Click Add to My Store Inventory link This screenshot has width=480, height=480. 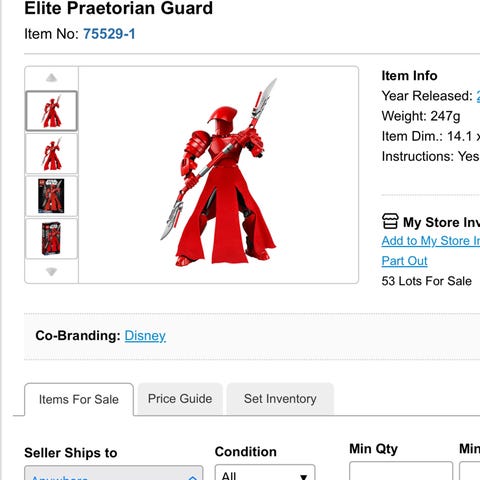pos(431,241)
